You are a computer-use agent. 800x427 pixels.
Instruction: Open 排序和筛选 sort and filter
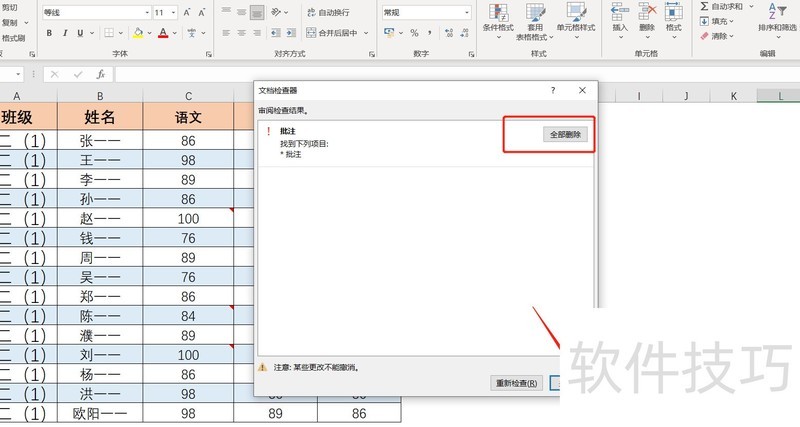(x=777, y=21)
